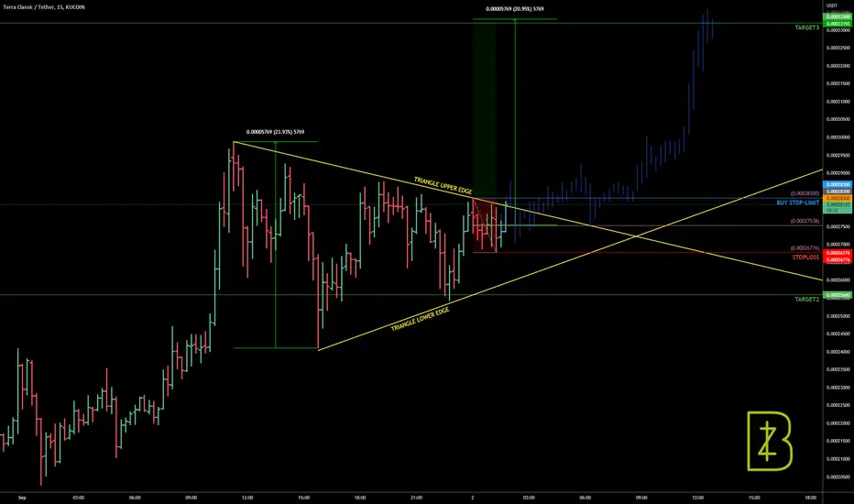Click the Sep label on the time axis
Screen dimensions: 854x504
coord(22,498)
